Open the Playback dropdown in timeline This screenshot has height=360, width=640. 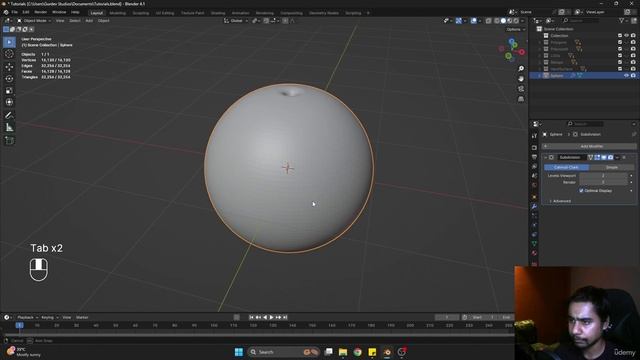tap(27, 317)
